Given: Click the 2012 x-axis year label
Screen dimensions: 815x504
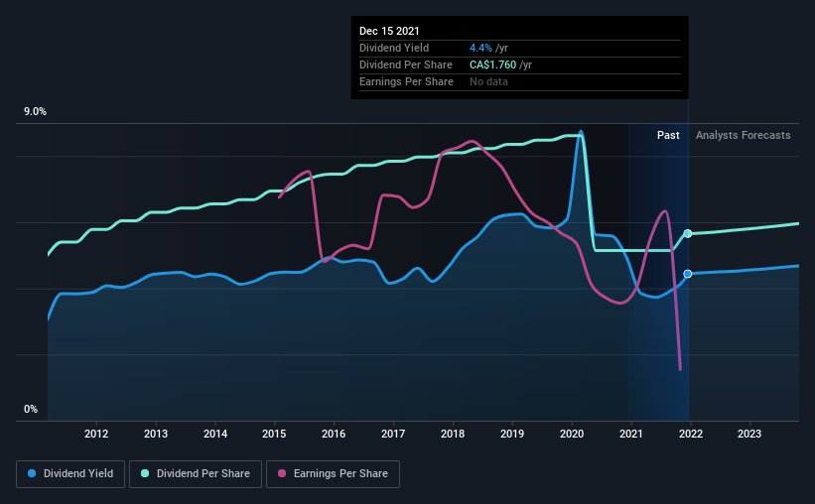Looking at the screenshot, I should (x=96, y=434).
